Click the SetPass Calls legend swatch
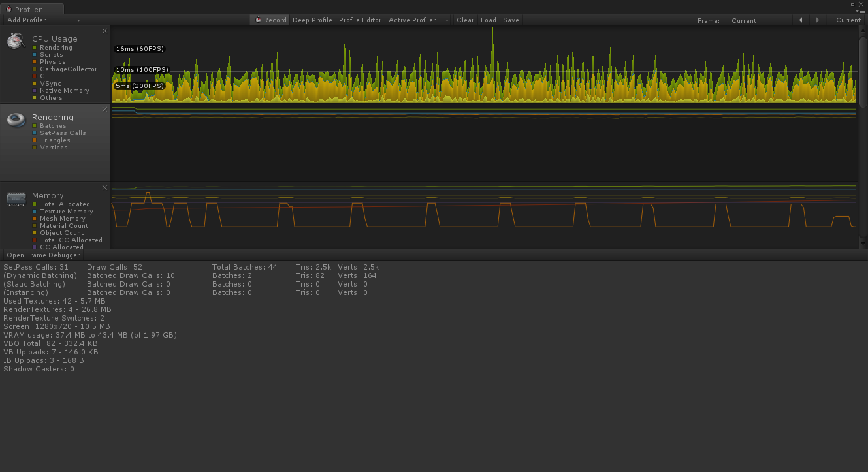 (34, 133)
